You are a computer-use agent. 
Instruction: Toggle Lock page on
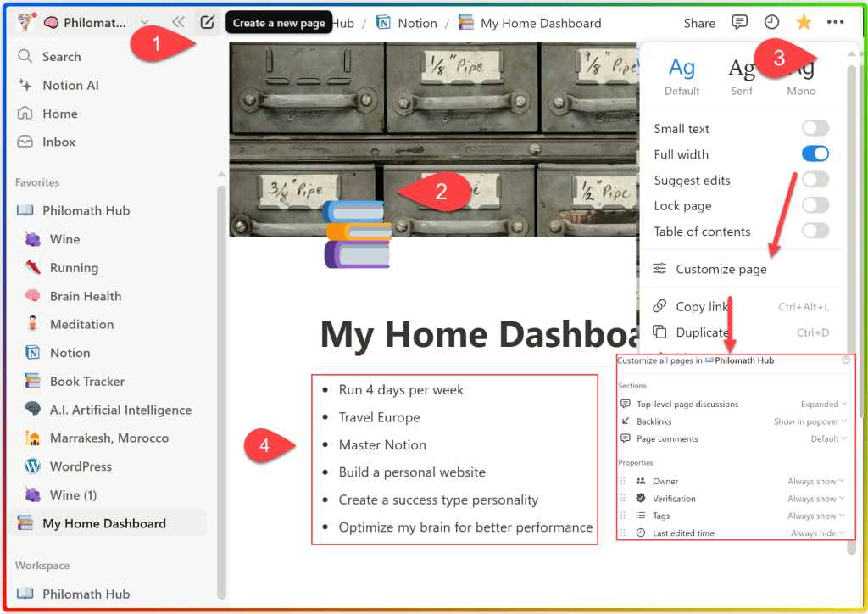point(815,205)
